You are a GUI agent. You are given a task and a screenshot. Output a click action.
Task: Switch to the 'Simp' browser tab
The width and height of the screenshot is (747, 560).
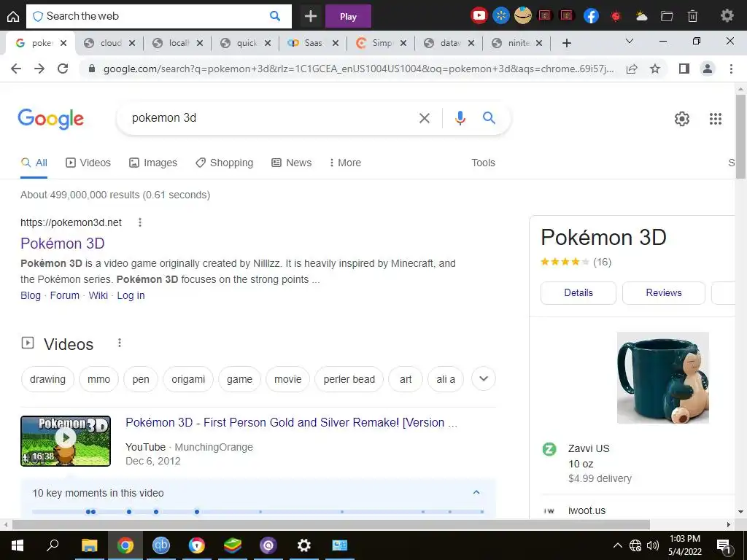(x=382, y=43)
